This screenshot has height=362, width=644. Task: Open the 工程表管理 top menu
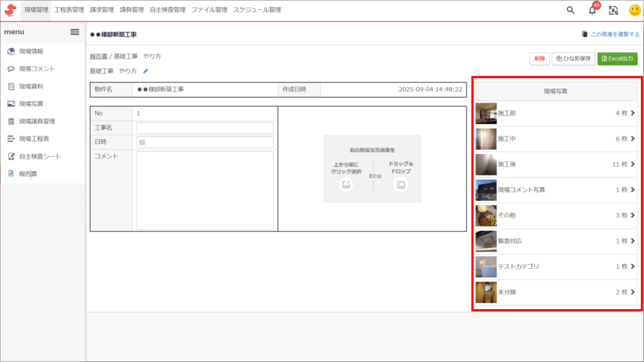coord(69,10)
